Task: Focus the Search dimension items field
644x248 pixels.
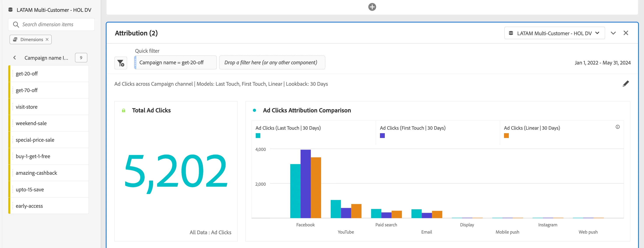Action: (51, 24)
